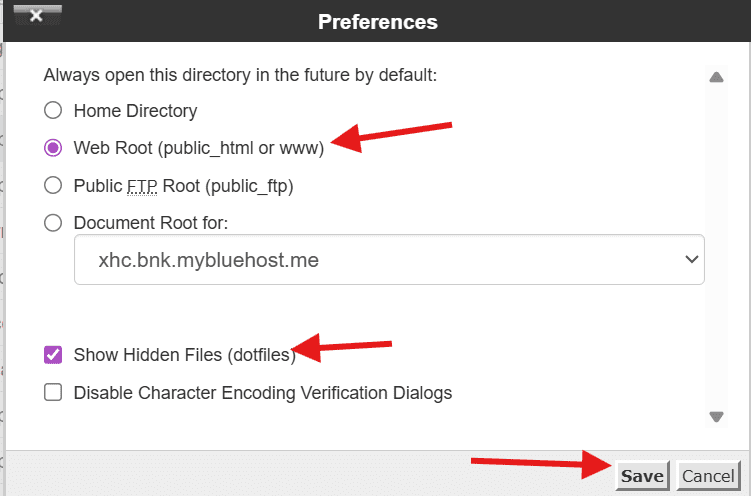Viewport: 751px width, 496px height.
Task: Enable Disable Character Encoding Verification checkbox
Action: point(53,393)
